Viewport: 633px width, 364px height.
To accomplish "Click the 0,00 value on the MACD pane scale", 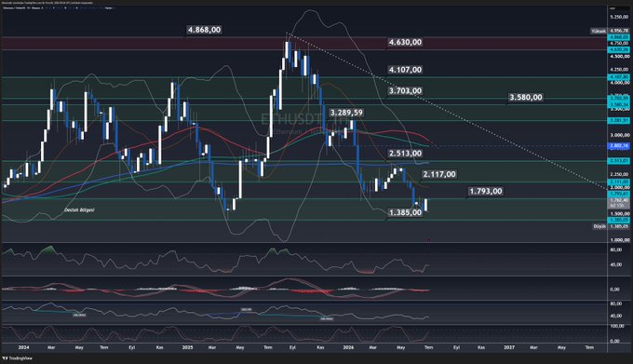I will pos(614,290).
